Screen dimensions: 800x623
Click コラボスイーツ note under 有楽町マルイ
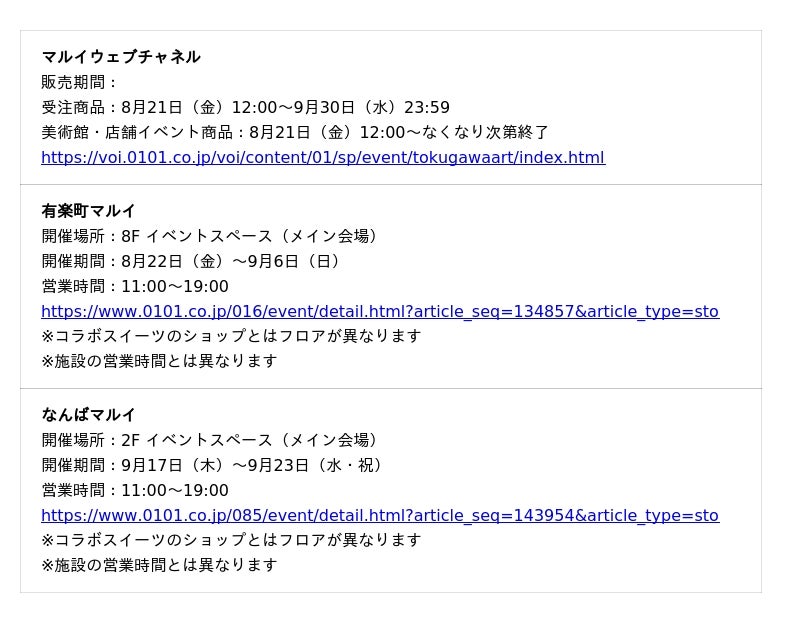click(x=232, y=336)
